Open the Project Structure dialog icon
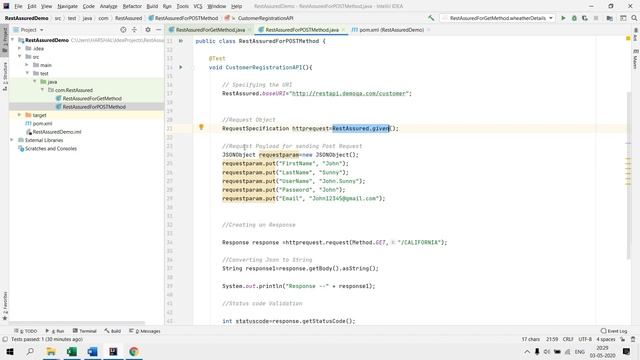Image resolution: width=640 pixels, height=360 pixels. click(609, 18)
